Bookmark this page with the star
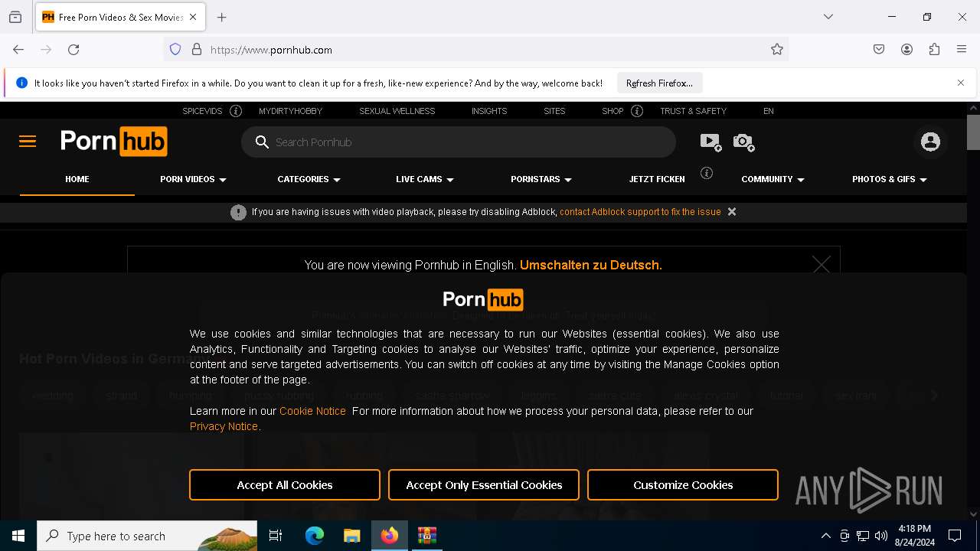 (x=777, y=50)
